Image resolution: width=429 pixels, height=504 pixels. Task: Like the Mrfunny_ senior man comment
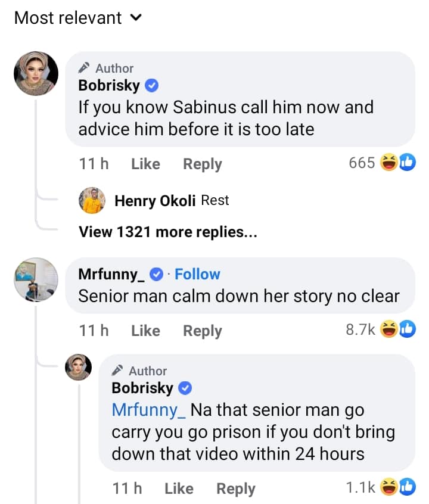(x=145, y=331)
